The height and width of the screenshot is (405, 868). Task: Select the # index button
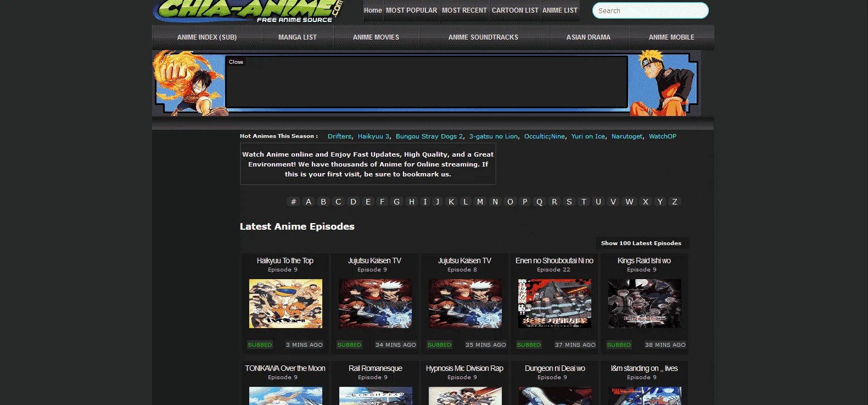[x=293, y=202]
